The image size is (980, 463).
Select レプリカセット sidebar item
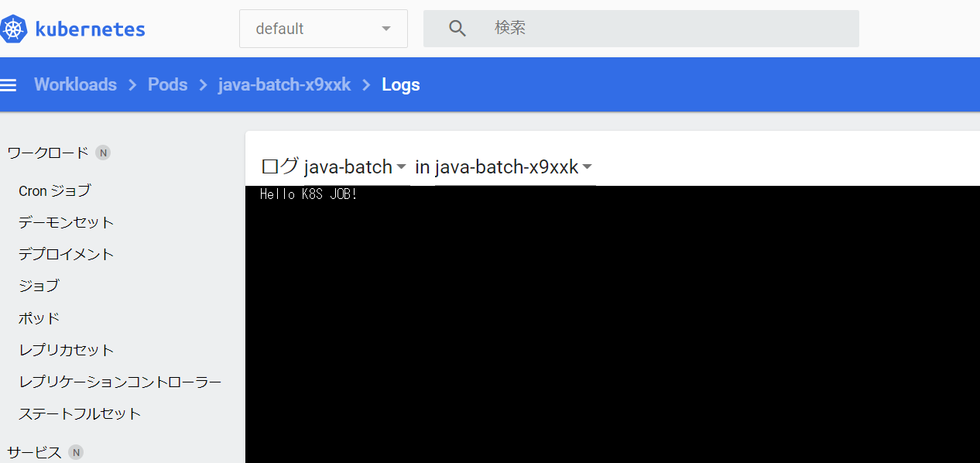(66, 350)
